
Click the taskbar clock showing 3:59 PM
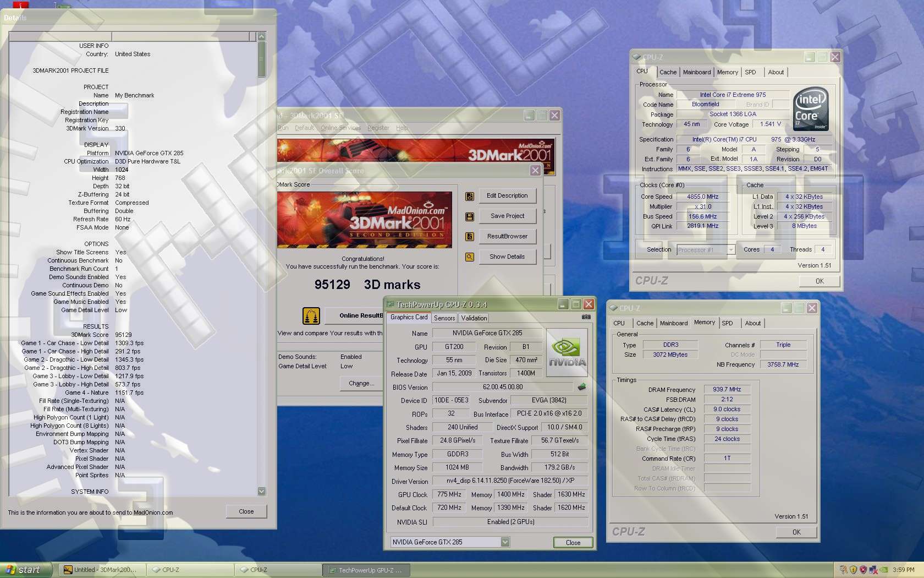click(904, 570)
